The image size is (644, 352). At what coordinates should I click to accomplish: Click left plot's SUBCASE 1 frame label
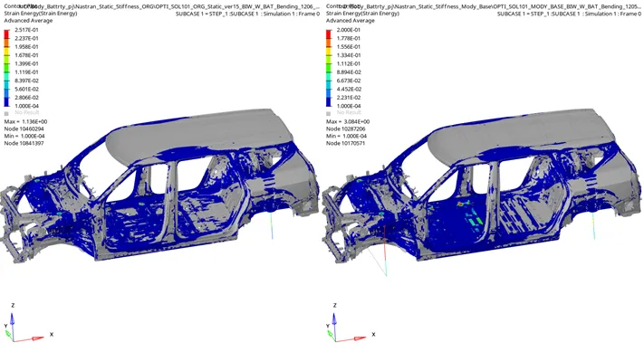tap(247, 14)
